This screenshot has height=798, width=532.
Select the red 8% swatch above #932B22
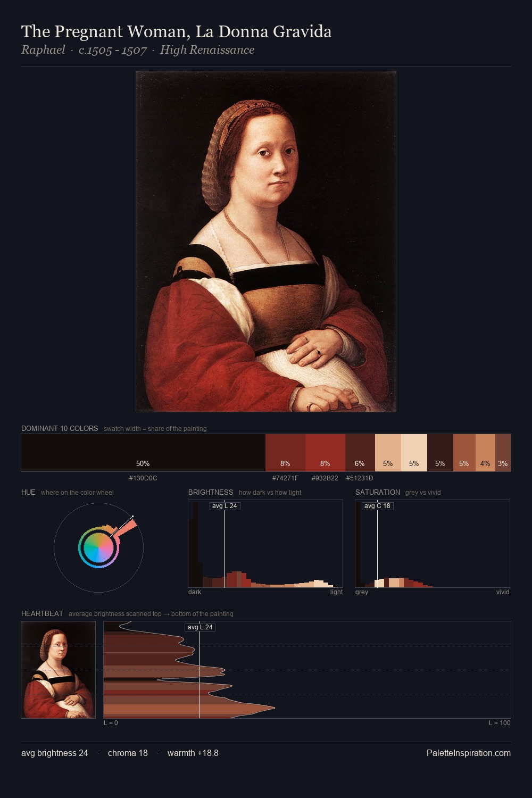click(x=325, y=453)
